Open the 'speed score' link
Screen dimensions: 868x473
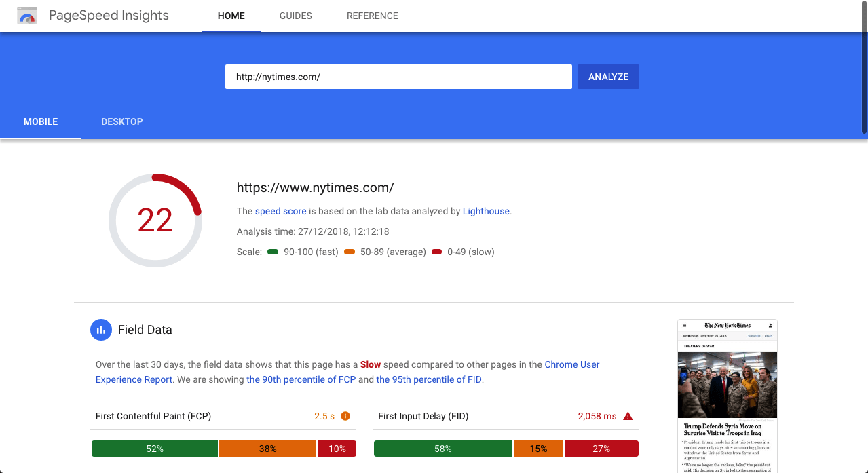[281, 211]
